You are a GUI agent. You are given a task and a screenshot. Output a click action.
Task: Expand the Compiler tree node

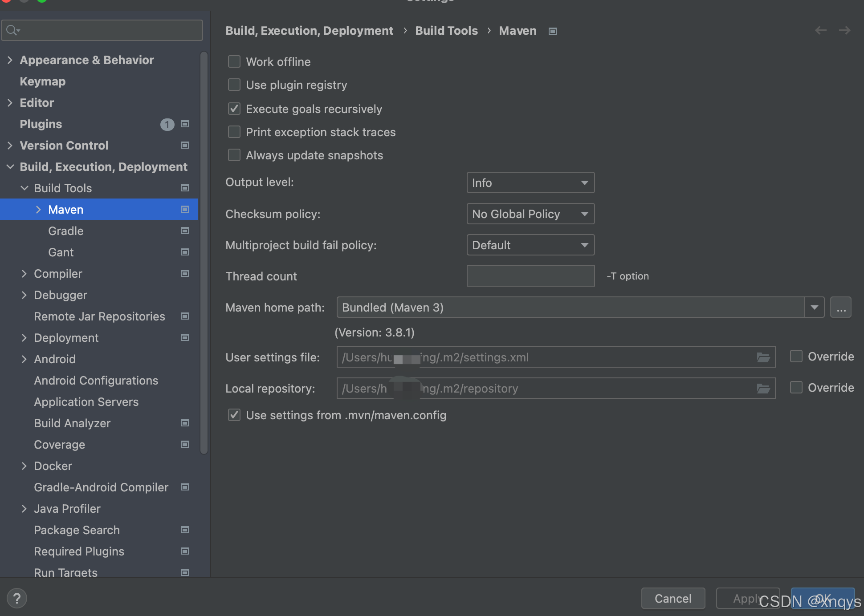[24, 274]
